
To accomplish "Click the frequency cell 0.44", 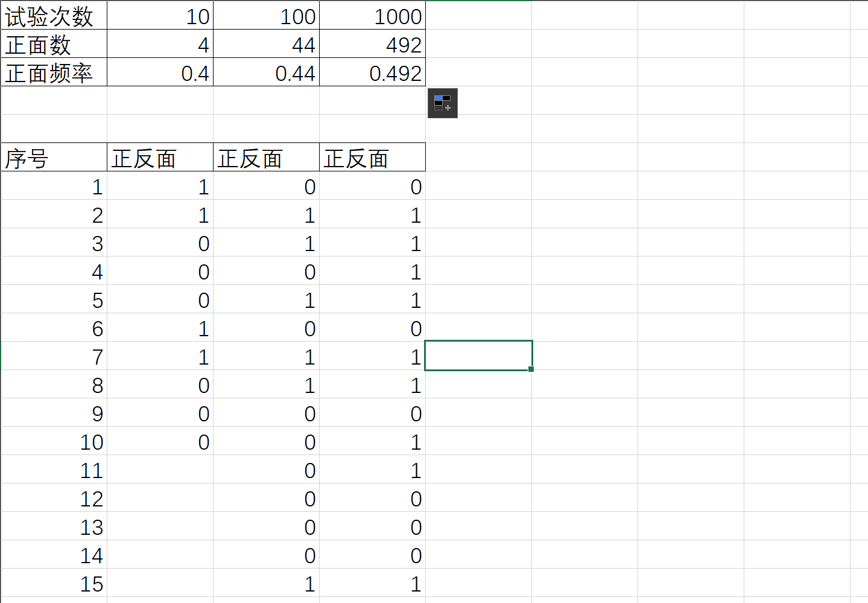I will pos(267,72).
